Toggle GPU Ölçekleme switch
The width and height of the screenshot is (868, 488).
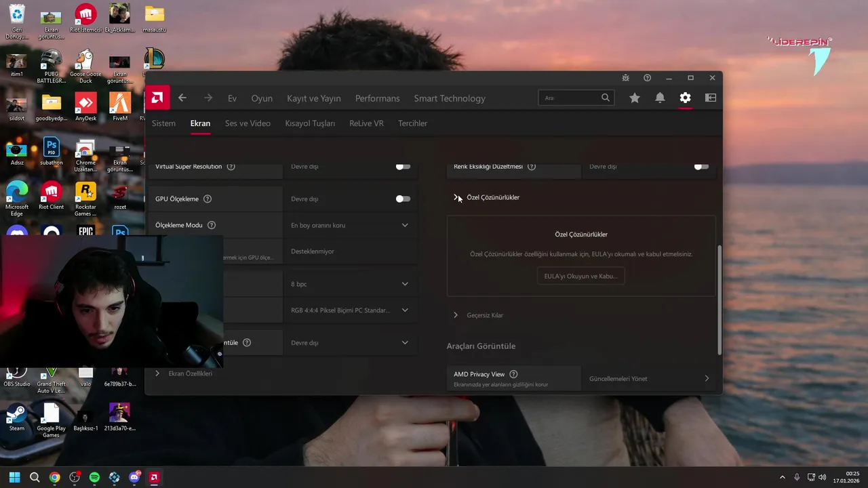(403, 199)
